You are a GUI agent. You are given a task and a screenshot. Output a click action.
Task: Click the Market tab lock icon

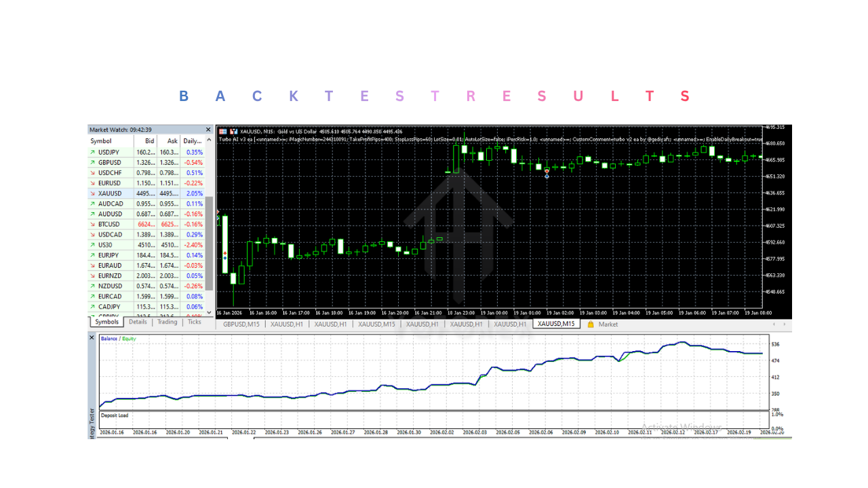pos(591,325)
